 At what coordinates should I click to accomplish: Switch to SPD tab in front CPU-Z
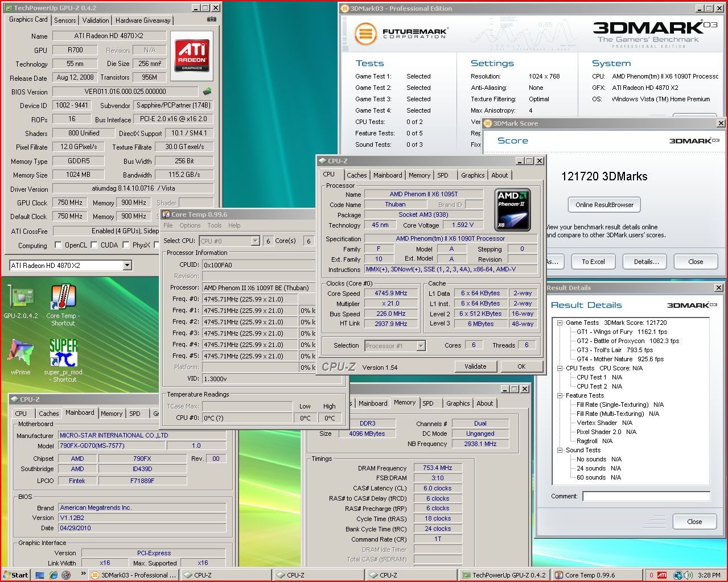click(x=443, y=175)
